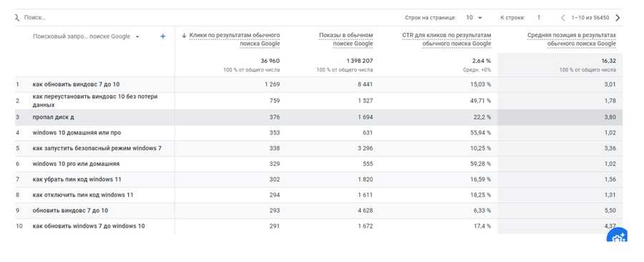Select query 'windows 10 домашняя или про'
Viewport: 644px width, 262px height.
click(x=77, y=133)
